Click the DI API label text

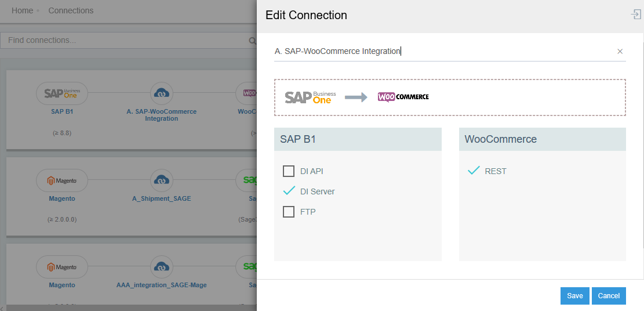point(312,171)
